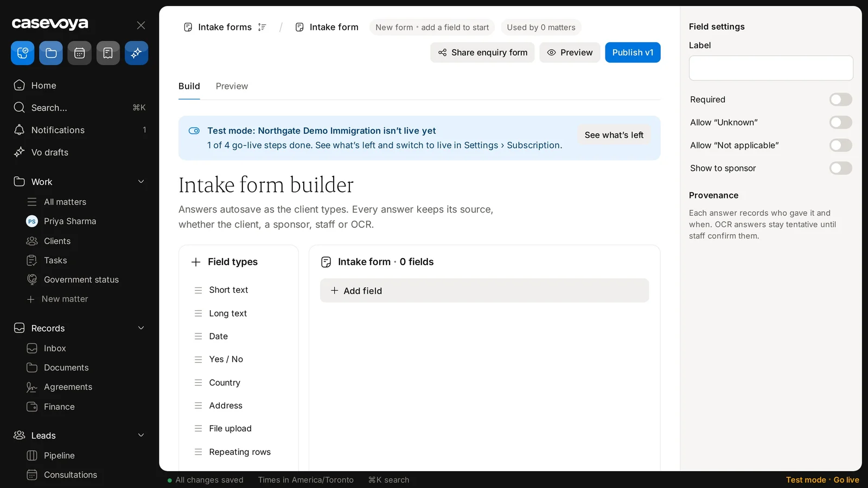Switch to the Preview tab
This screenshot has height=488, width=868.
232,86
